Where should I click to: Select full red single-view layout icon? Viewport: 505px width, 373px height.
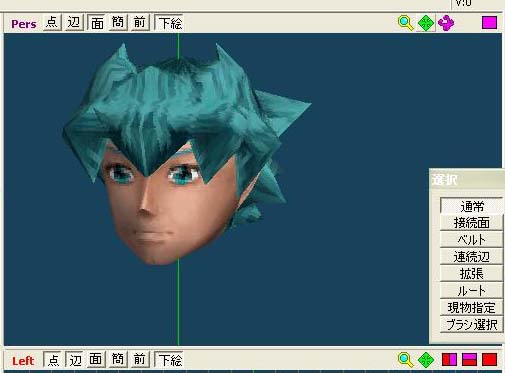[x=489, y=360]
